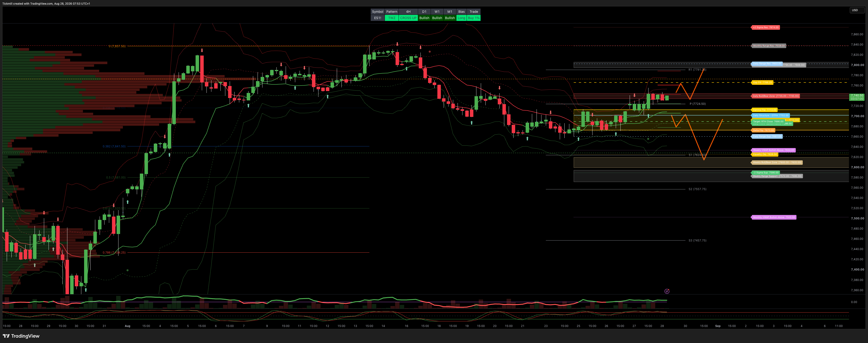The image size is (868, 343).
Task: Select the Monthly VWAP Bullish Above label
Action: [x=774, y=217]
